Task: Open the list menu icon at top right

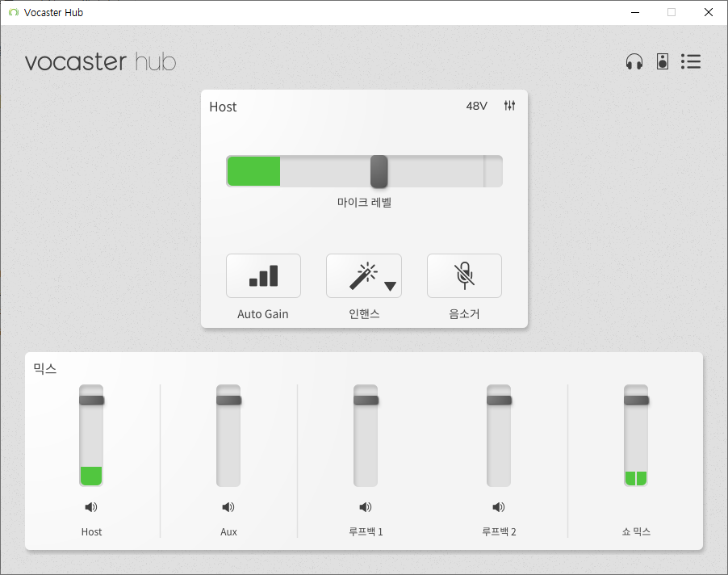Action: [690, 61]
